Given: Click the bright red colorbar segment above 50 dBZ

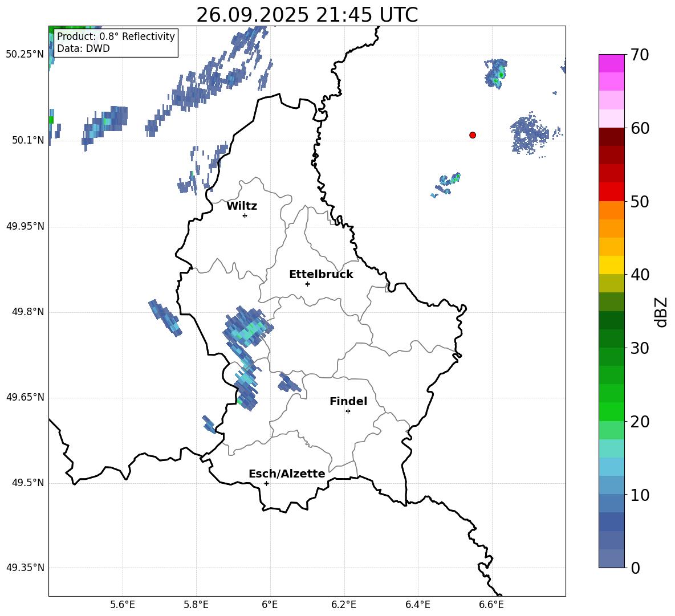Looking at the screenshot, I should (x=611, y=192).
